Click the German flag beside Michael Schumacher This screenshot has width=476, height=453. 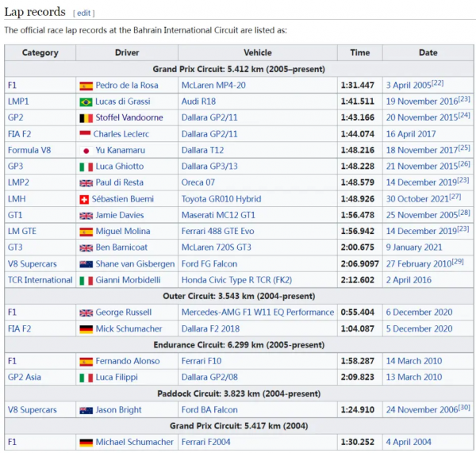86,442
